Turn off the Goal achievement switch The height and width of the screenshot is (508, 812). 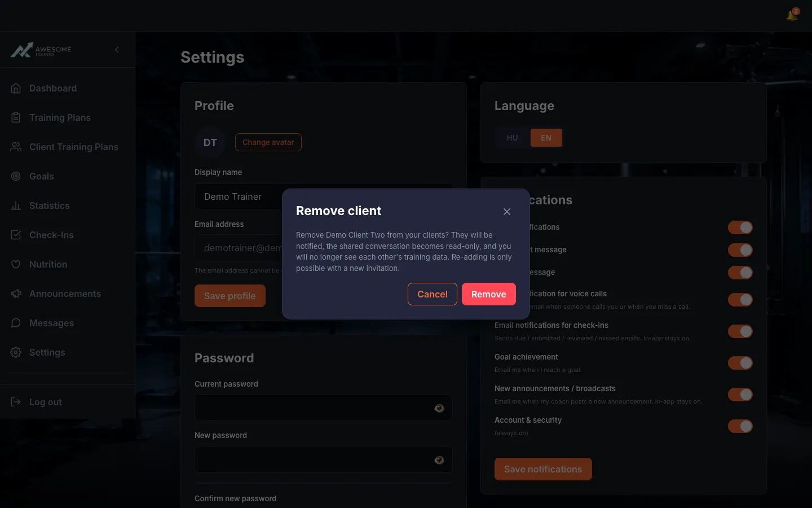point(740,363)
